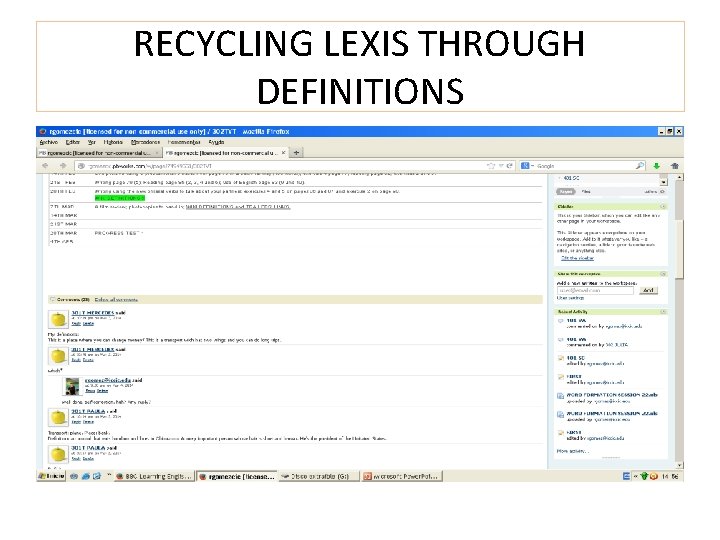Open the User settings link
This screenshot has height=540, width=720.
[570, 298]
